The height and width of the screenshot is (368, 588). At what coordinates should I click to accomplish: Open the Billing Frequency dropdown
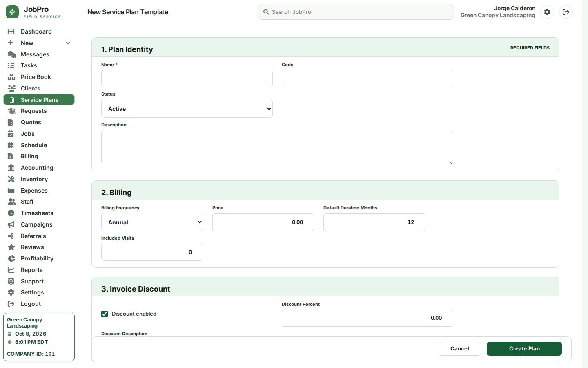152,222
